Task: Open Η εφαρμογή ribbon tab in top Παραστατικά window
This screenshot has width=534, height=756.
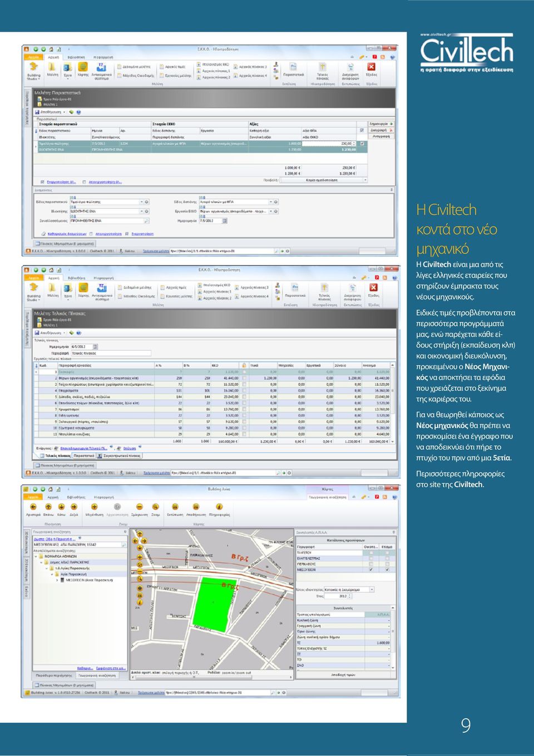Action: click(x=103, y=57)
